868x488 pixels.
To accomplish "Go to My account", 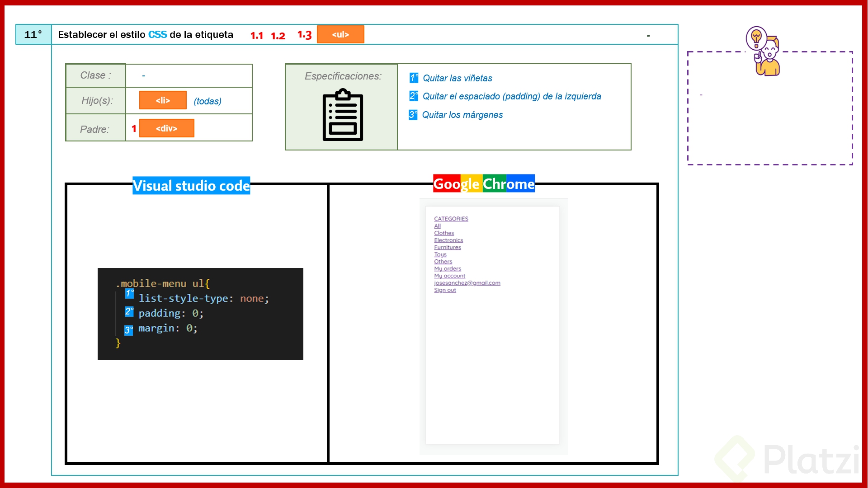I will point(449,276).
